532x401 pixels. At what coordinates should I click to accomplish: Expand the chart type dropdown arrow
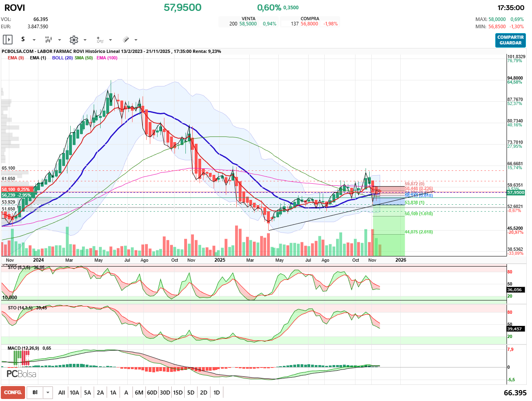[59, 40]
